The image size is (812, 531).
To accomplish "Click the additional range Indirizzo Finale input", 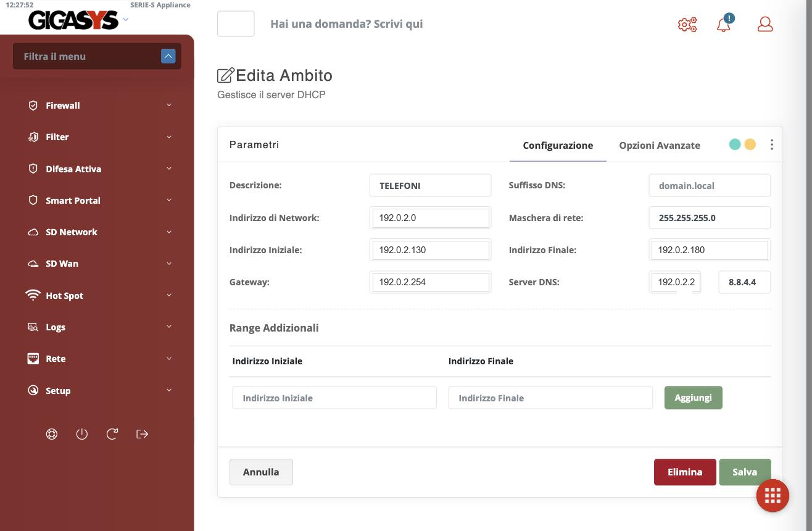I will 550,398.
